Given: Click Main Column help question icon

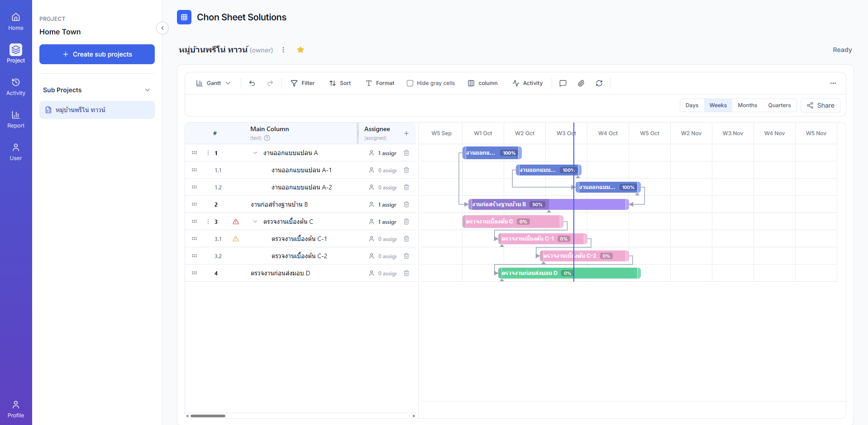Looking at the screenshot, I should (267, 138).
